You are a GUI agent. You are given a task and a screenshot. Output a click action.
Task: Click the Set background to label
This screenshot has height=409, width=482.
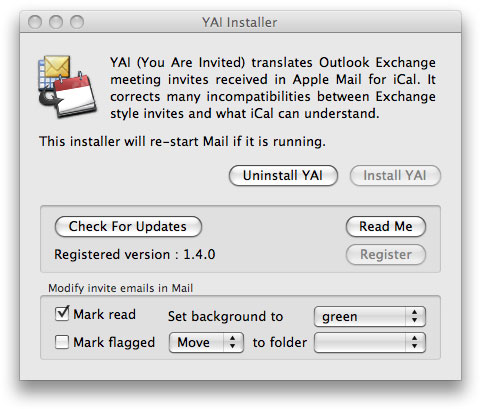225,316
